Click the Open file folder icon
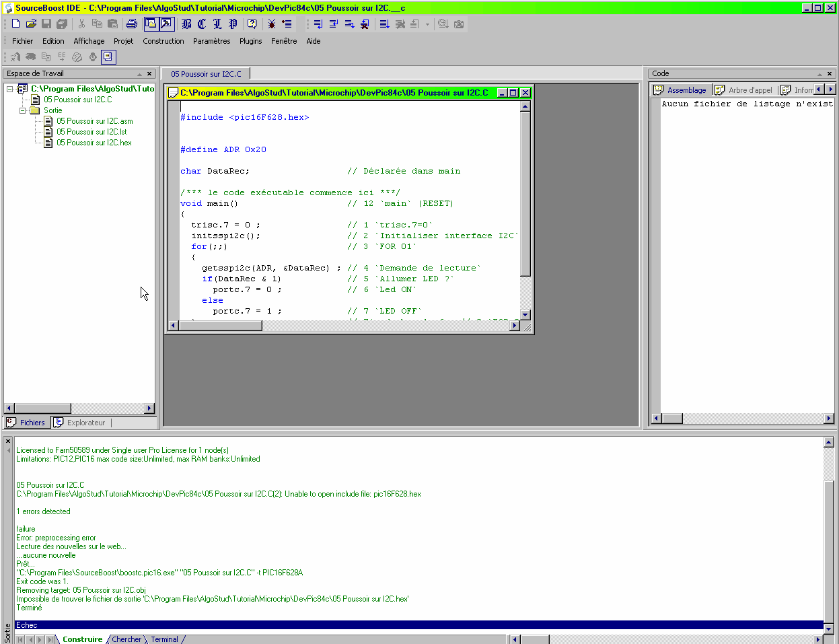 point(31,24)
